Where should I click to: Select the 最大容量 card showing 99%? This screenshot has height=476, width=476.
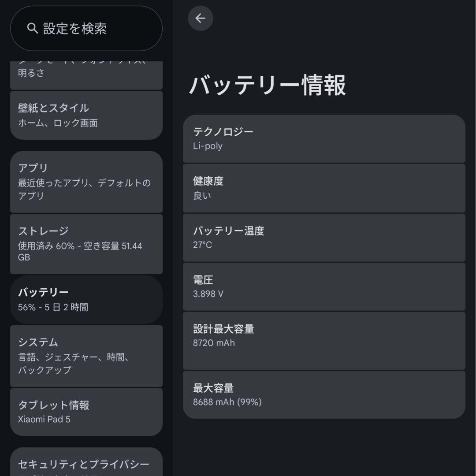[x=324, y=394]
